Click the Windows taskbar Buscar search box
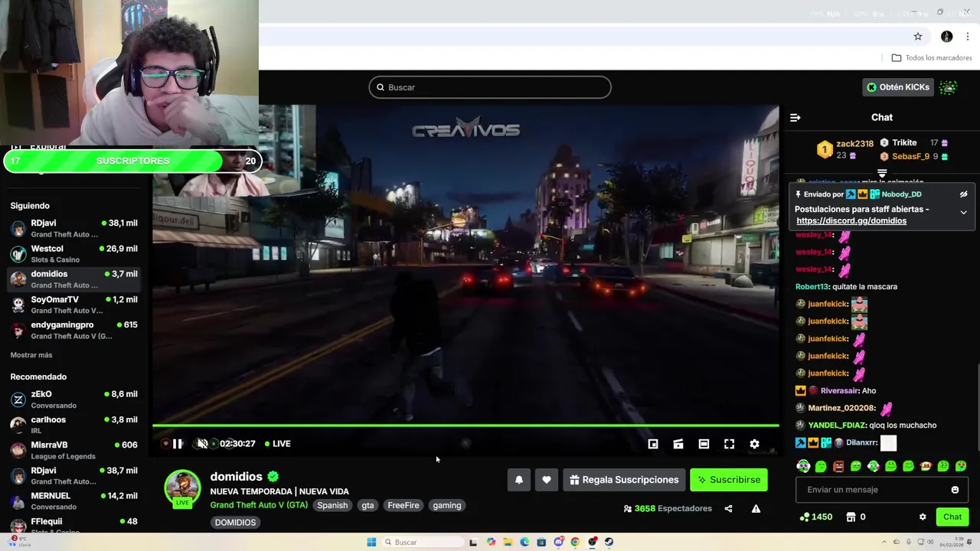Viewport: 980px width, 551px height. [423, 542]
